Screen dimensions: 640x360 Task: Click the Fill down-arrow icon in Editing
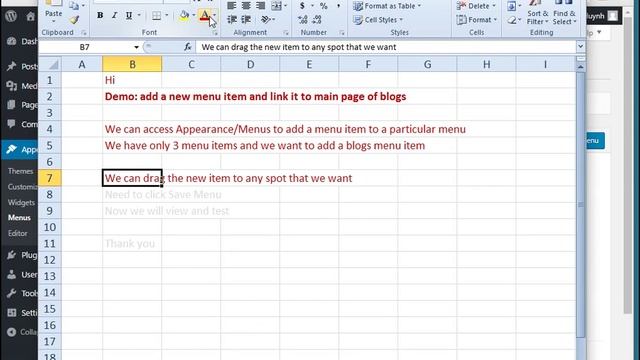tap(511, 6)
